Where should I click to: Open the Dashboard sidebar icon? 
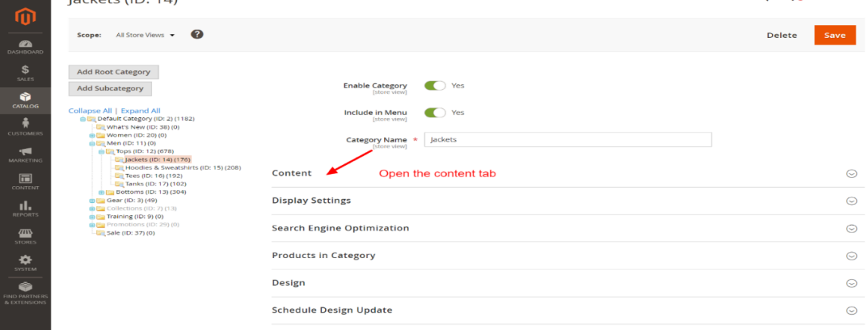[x=25, y=45]
